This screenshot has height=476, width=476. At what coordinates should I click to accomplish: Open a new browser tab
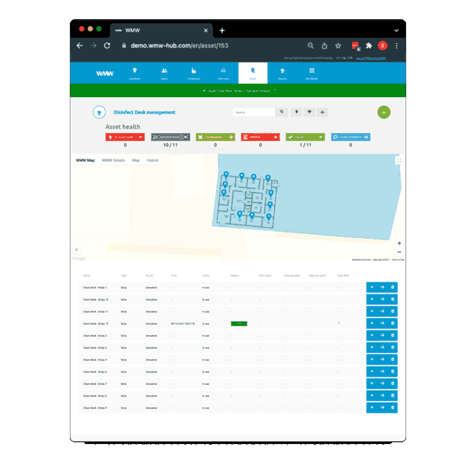click(x=222, y=30)
